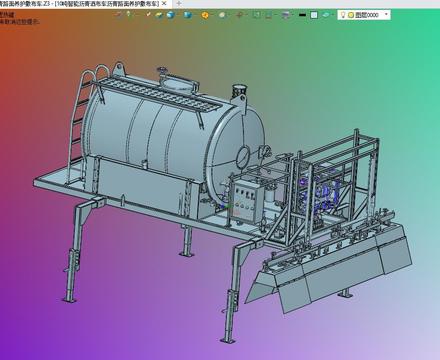Click the teal shape icon beside white square
Screen dimensions: 440x360
[326, 15]
